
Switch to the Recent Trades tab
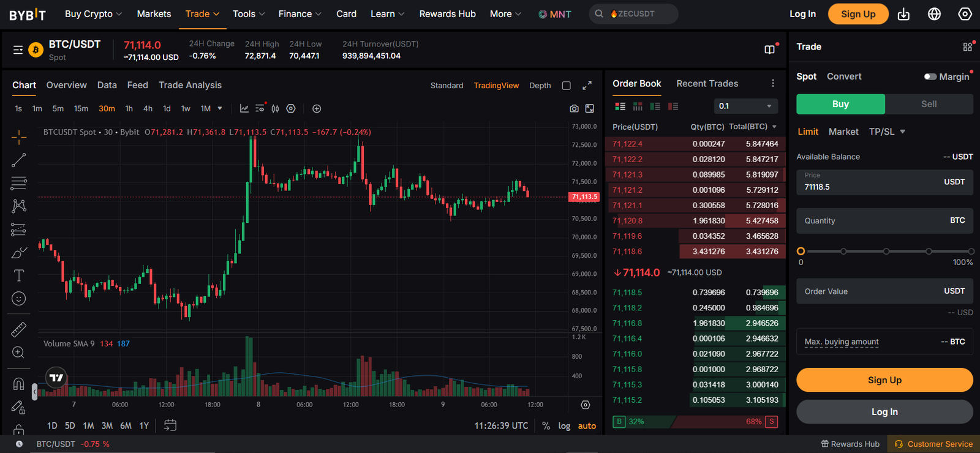pyautogui.click(x=707, y=83)
